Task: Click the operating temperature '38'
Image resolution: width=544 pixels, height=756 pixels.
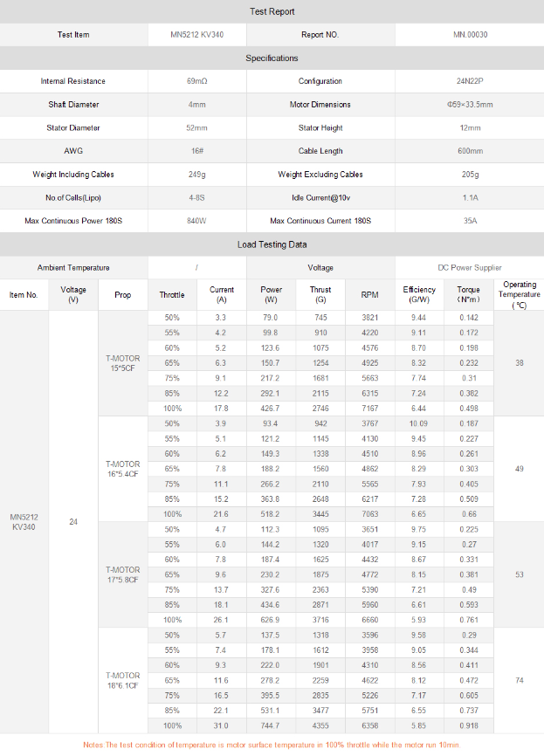Action: click(520, 363)
